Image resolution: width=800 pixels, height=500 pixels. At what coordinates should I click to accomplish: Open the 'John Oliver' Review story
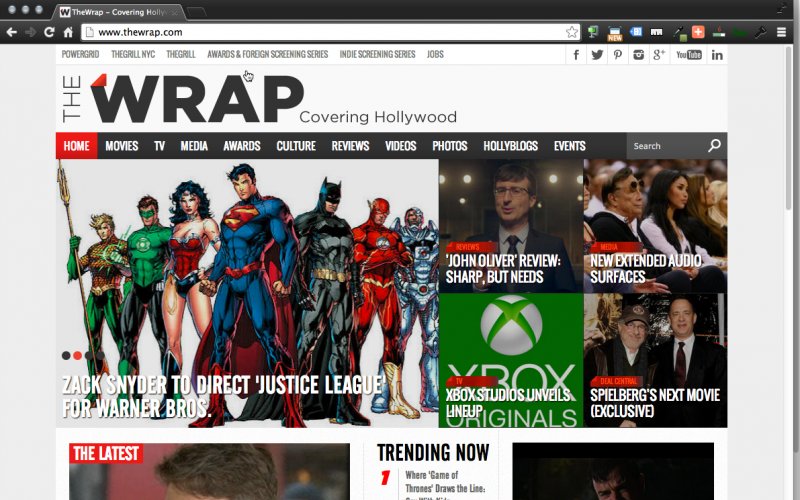click(503, 269)
